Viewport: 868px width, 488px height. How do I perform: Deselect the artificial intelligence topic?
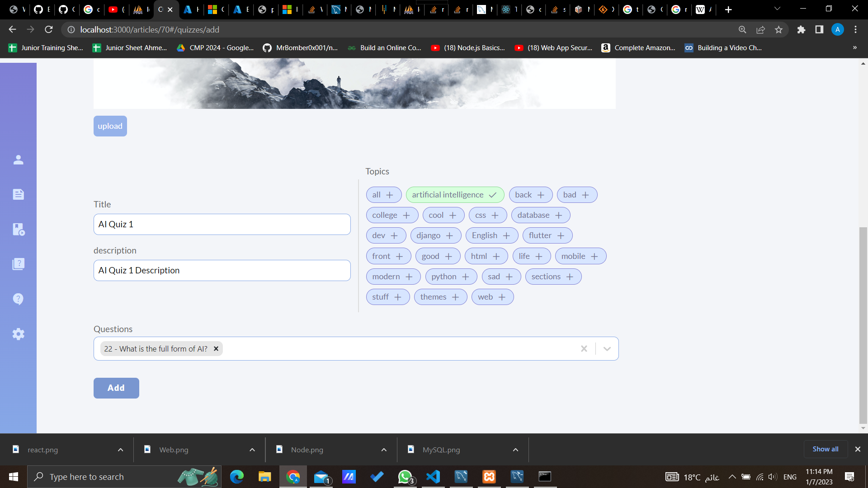coord(454,195)
